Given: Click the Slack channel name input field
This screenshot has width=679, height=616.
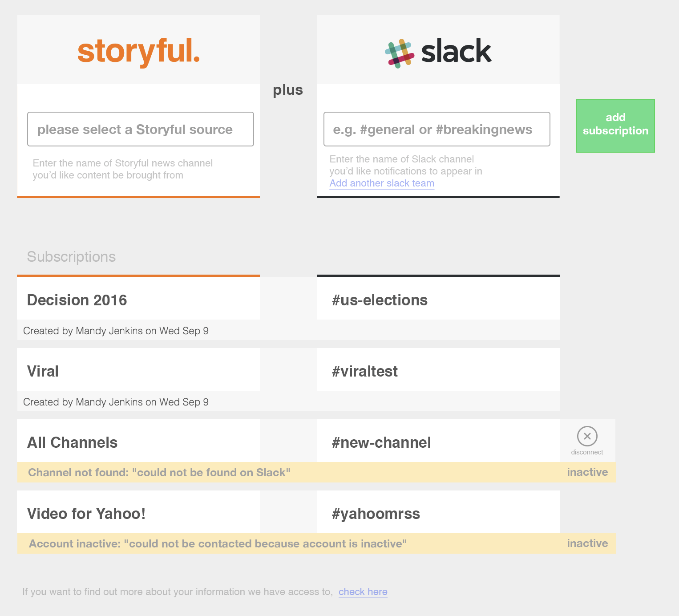Looking at the screenshot, I should (437, 129).
